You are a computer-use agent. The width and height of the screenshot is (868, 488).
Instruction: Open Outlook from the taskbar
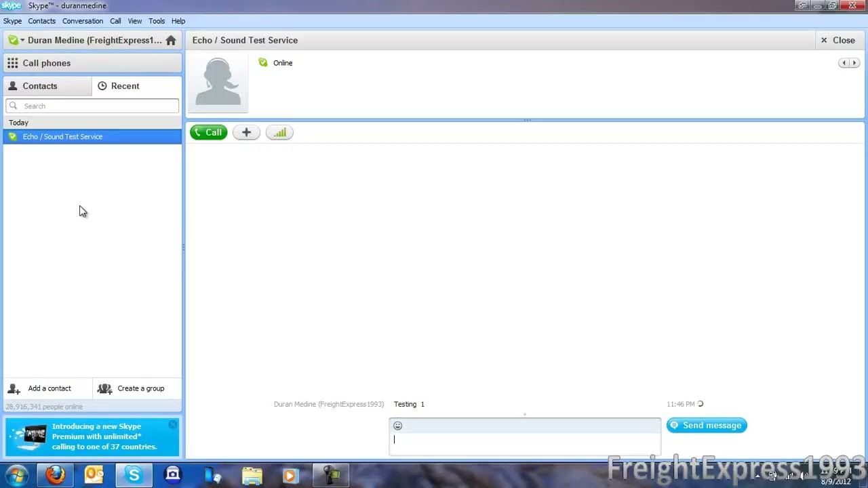(94, 476)
